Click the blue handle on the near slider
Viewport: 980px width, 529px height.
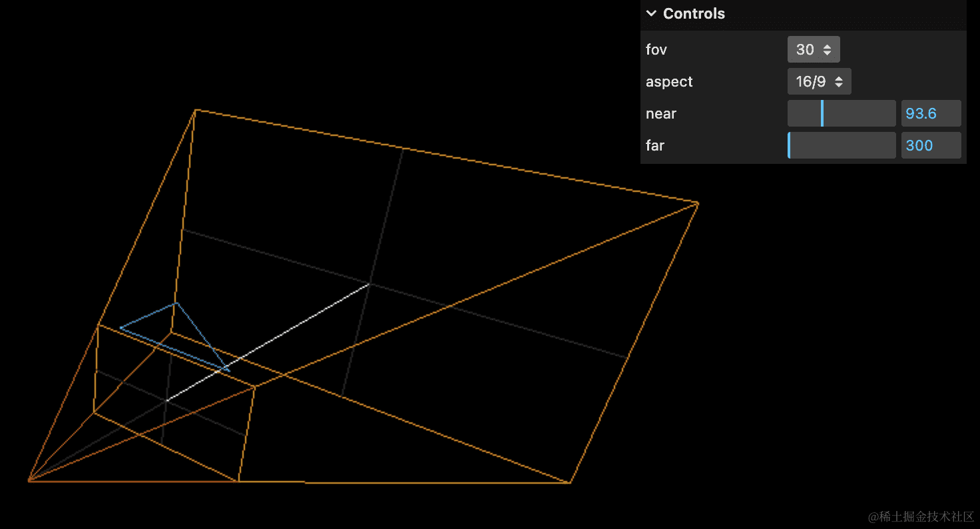pyautogui.click(x=822, y=113)
